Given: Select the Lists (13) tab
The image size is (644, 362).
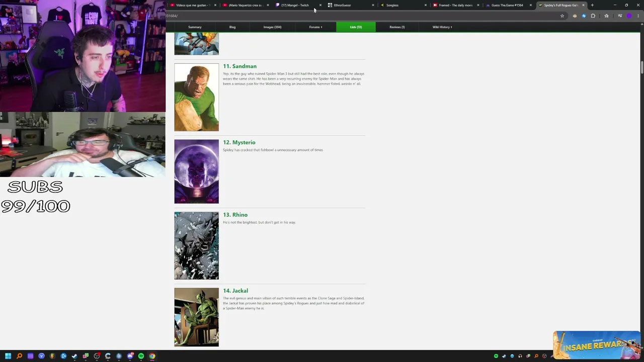Looking at the screenshot, I should click(x=356, y=27).
